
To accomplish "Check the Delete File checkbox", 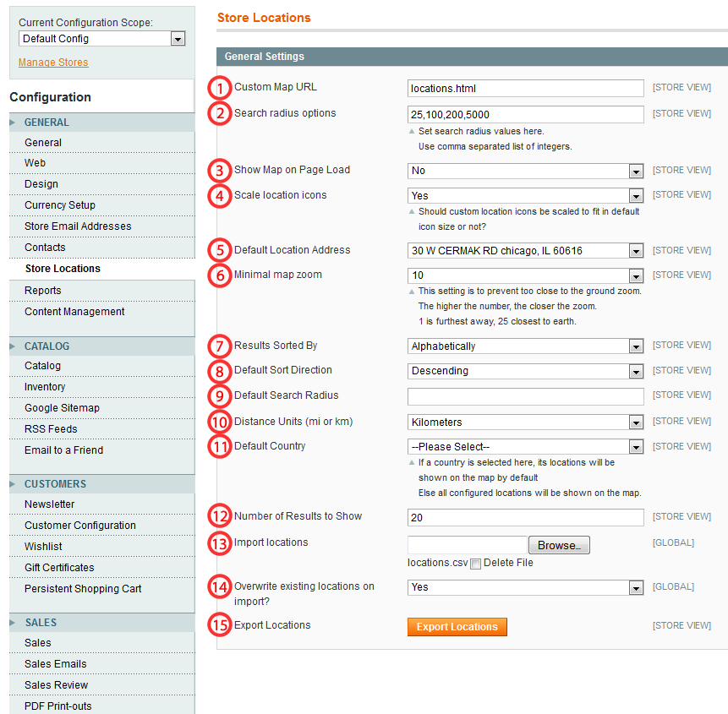I will [x=475, y=564].
